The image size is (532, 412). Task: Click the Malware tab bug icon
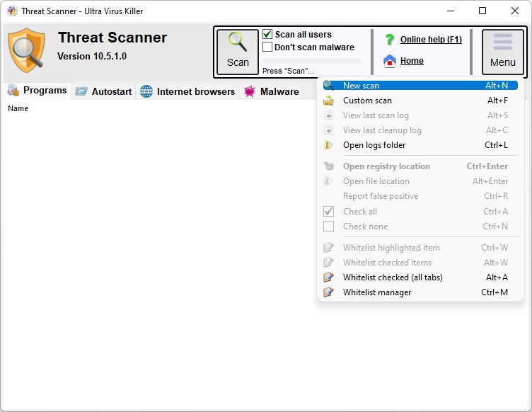(x=249, y=91)
